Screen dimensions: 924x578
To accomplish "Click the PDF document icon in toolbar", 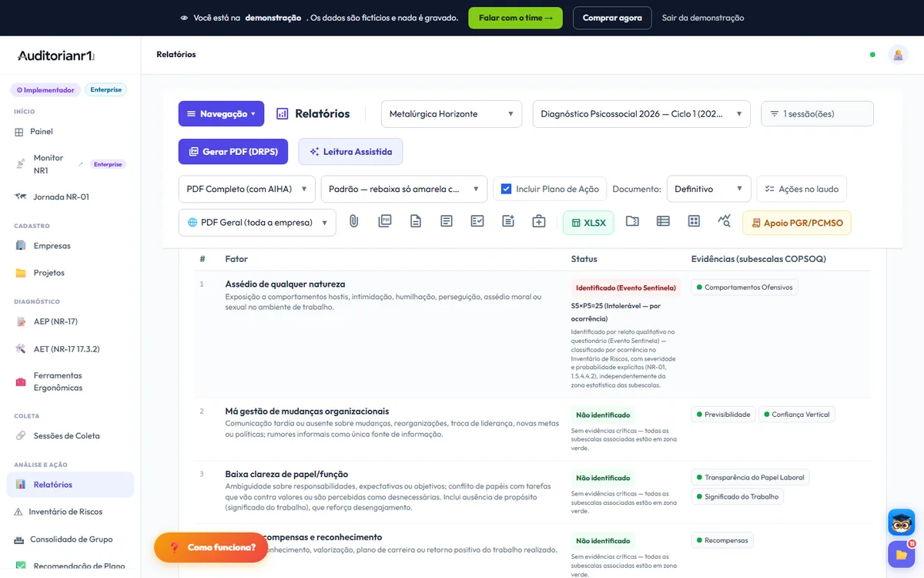I will [385, 222].
